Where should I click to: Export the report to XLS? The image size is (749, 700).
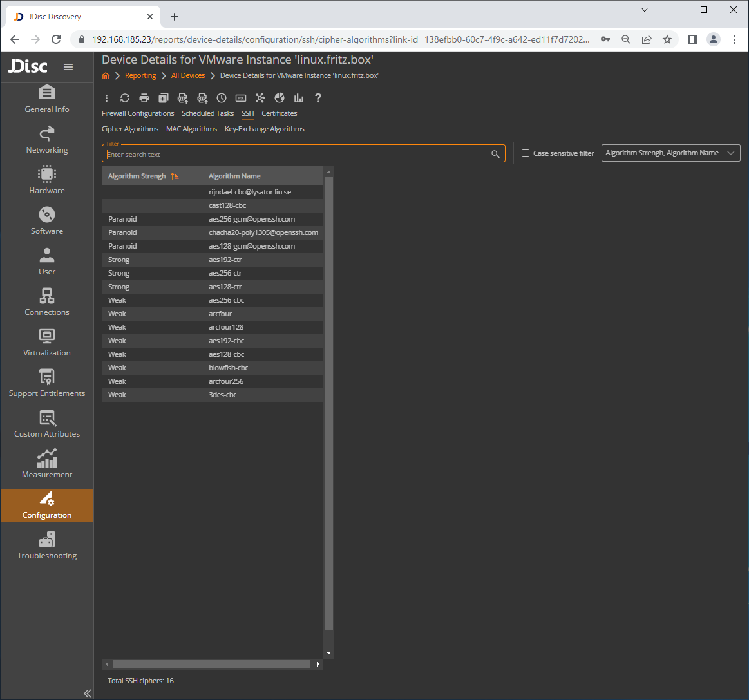[183, 98]
